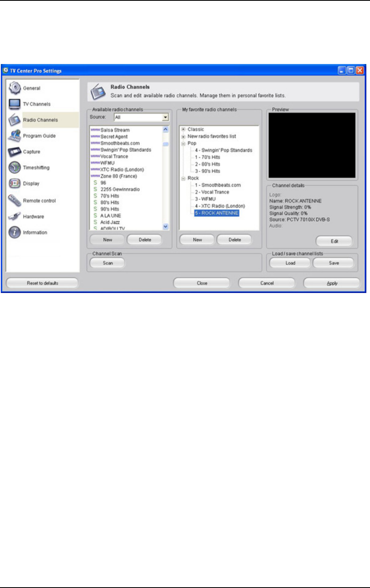Click the green S icon beside 96
The height and width of the screenshot is (588, 370).
pyautogui.click(x=95, y=183)
